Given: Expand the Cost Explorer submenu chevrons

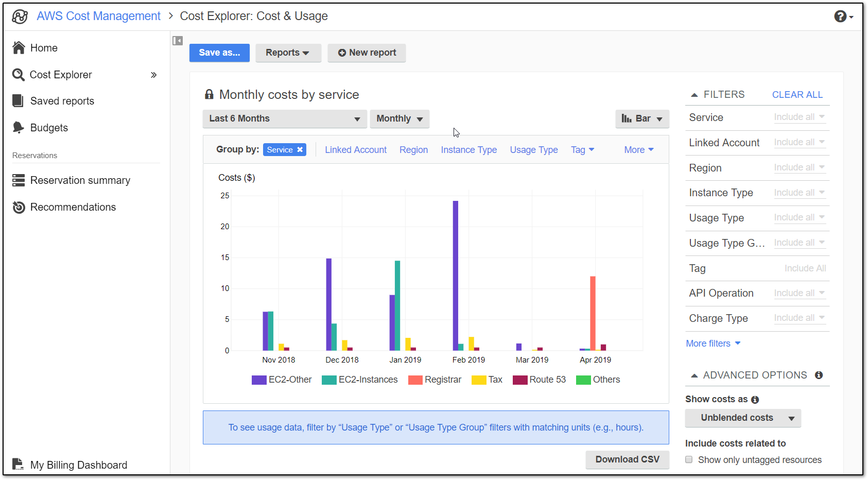Looking at the screenshot, I should (x=153, y=75).
